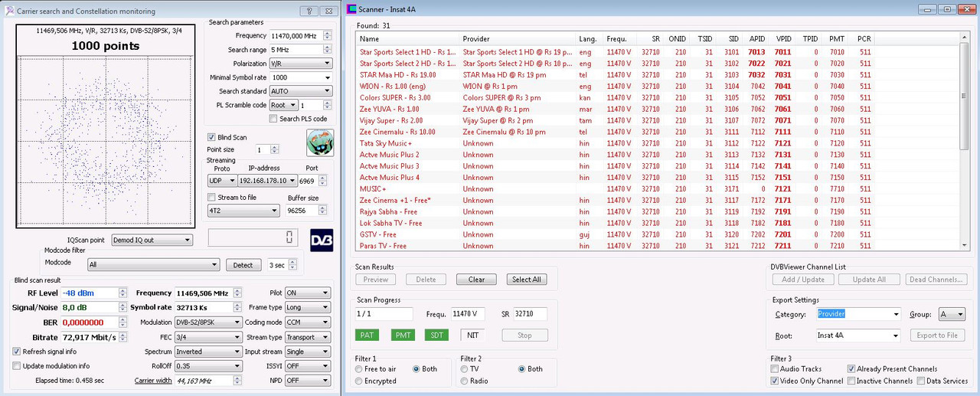Open IQScan point dropdown
The width and height of the screenshot is (980, 396).
tap(152, 240)
